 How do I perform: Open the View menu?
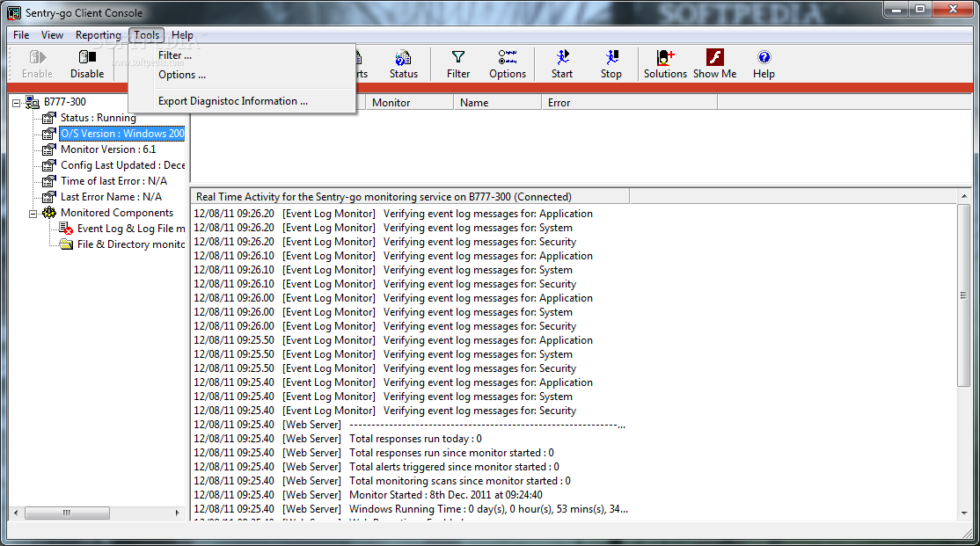point(52,35)
